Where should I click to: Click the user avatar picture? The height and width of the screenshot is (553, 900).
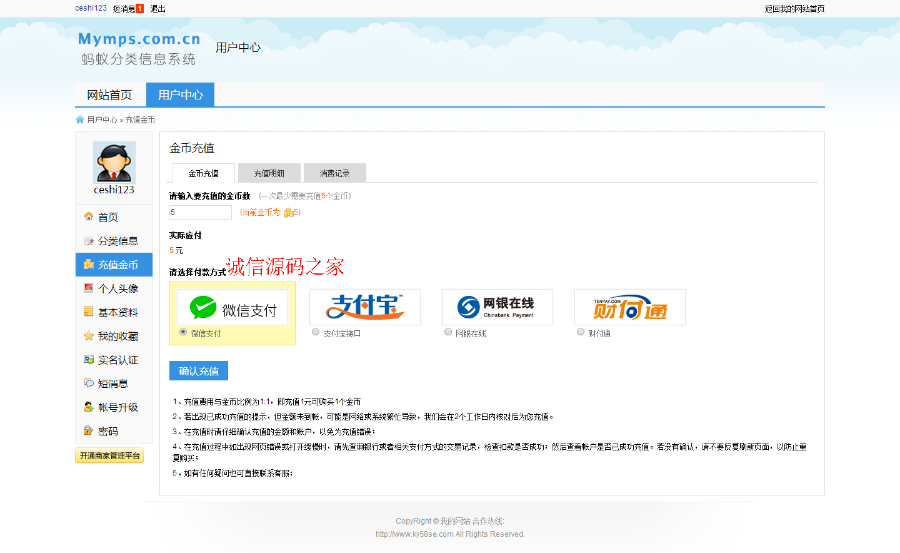click(114, 162)
